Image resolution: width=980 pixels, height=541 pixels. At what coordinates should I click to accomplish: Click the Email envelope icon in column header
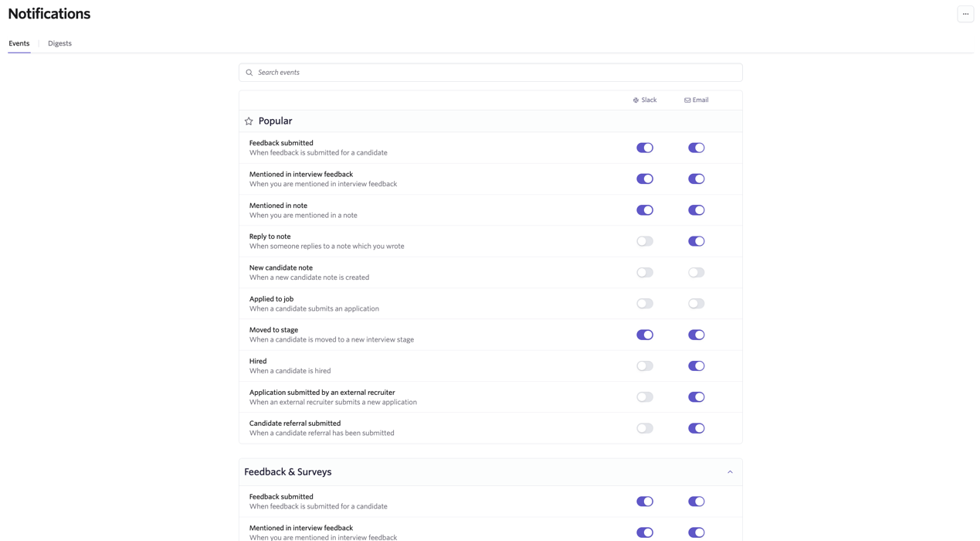(x=687, y=100)
